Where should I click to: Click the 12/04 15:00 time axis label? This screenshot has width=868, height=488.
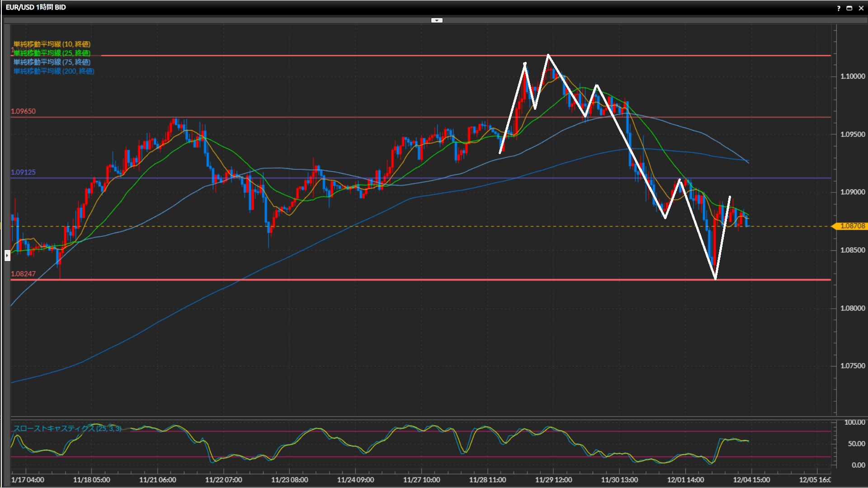[751, 480]
